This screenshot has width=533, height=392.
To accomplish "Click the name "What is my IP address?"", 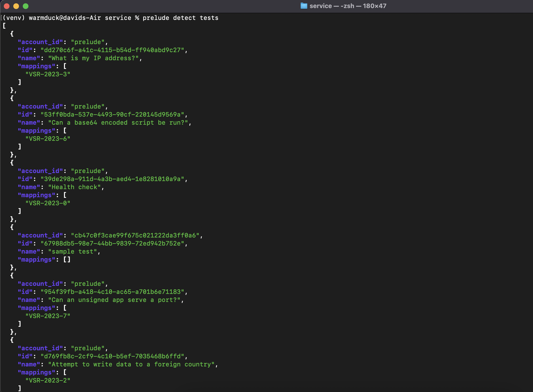I will pyautogui.click(x=93, y=58).
